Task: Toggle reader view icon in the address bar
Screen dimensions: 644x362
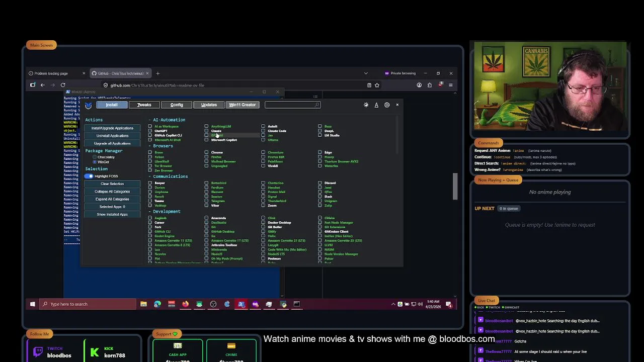Action: (369, 85)
